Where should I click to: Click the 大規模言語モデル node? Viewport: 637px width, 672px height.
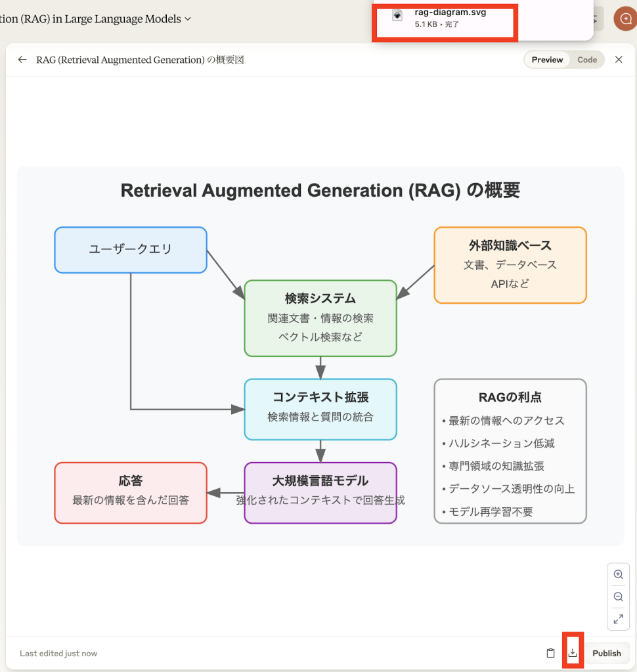[x=320, y=493]
